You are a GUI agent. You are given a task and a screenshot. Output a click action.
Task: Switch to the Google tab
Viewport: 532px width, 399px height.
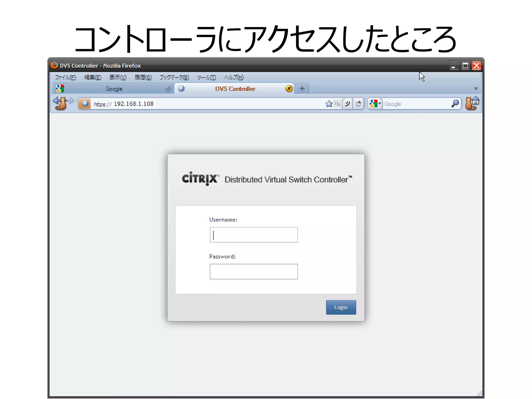point(114,89)
